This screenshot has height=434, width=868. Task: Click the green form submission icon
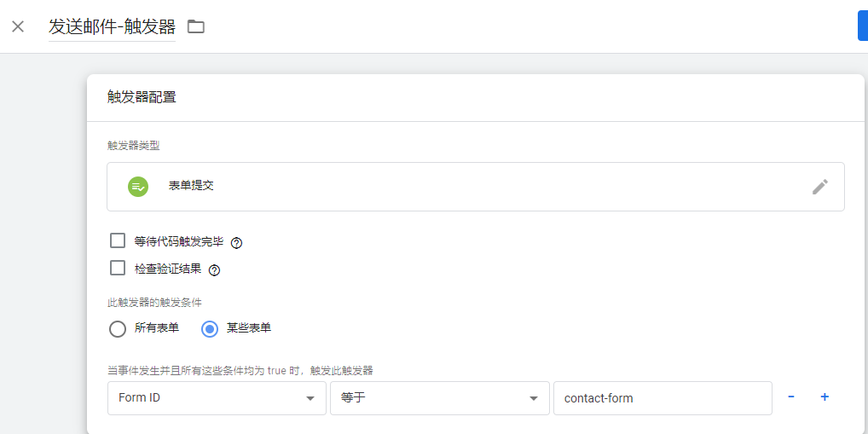click(138, 187)
